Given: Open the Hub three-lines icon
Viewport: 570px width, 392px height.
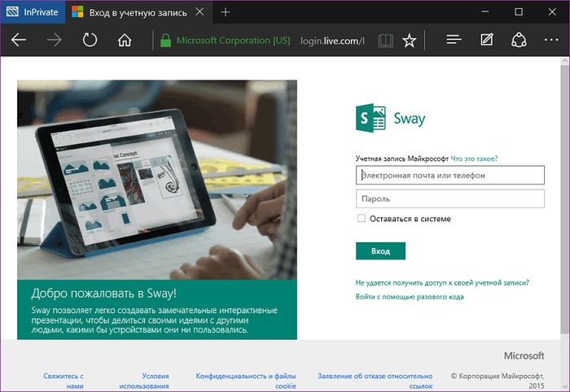Looking at the screenshot, I should pos(454,40).
